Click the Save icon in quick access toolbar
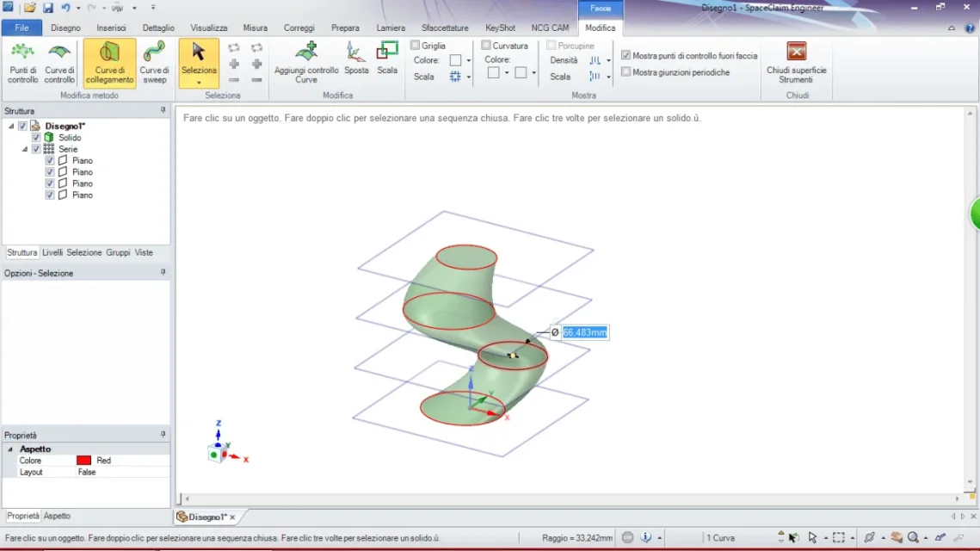This screenshot has width=980, height=551. click(x=48, y=8)
